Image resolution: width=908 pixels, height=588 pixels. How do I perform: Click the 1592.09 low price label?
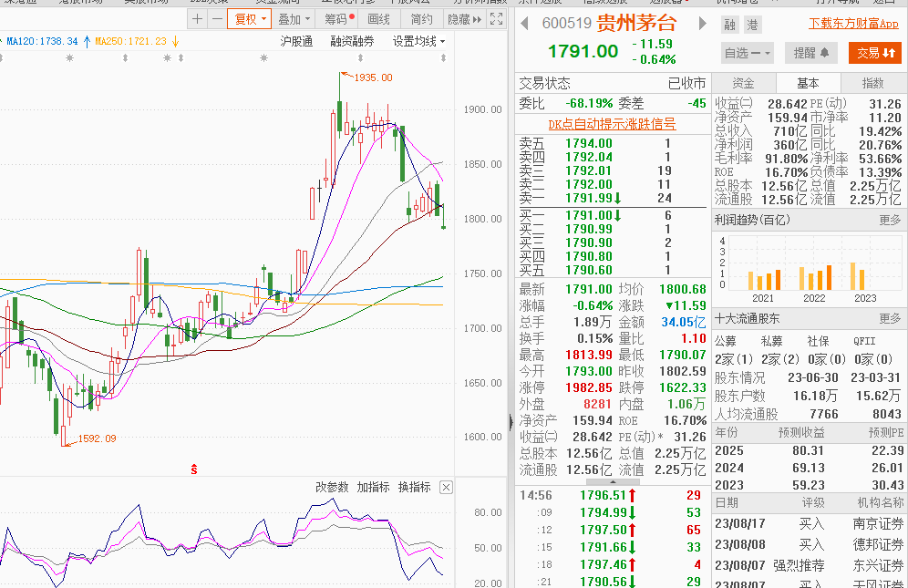[97, 438]
